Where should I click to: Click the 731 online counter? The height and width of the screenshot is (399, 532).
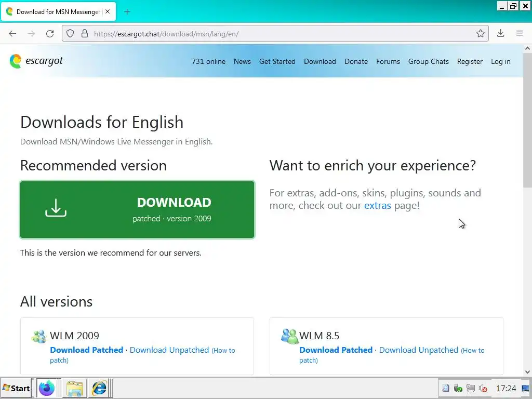208,61
